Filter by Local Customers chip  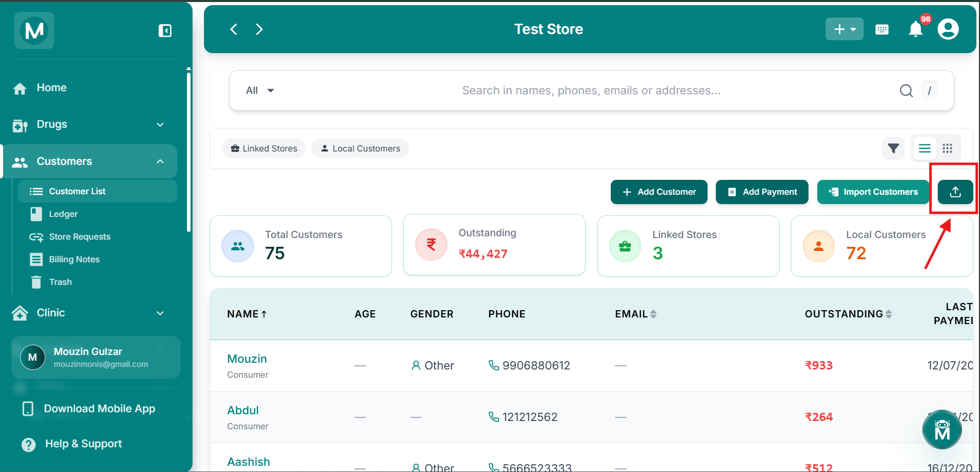point(360,148)
